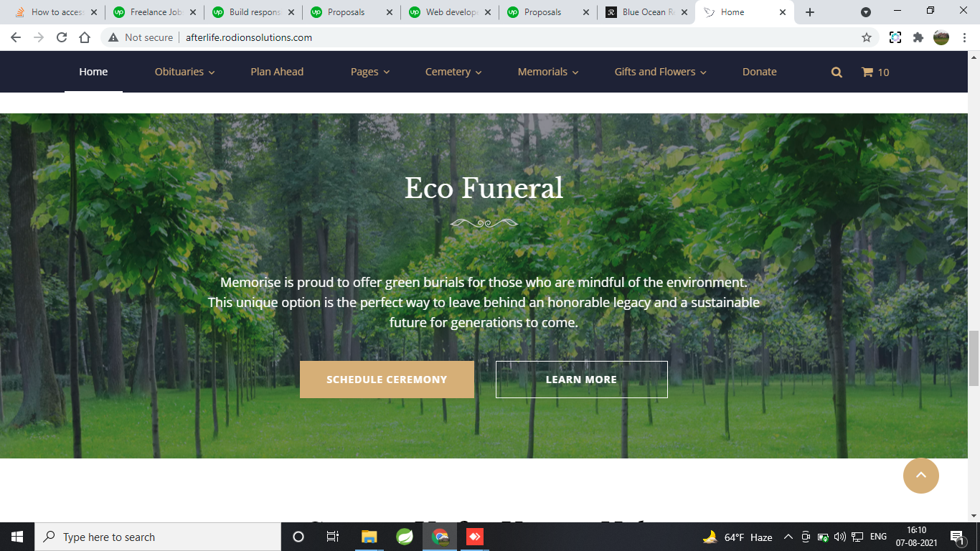Open the Extensions puzzle icon
Viewport: 980px width, 551px height.
918,37
